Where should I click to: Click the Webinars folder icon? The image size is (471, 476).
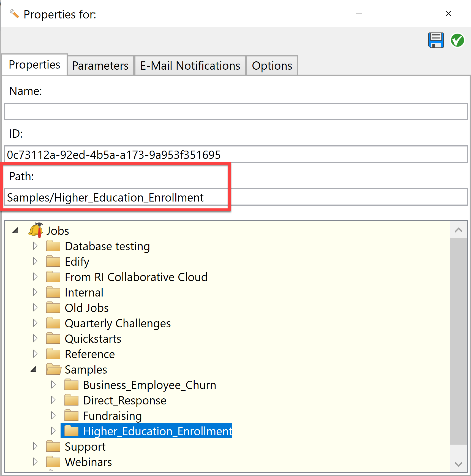(53, 462)
